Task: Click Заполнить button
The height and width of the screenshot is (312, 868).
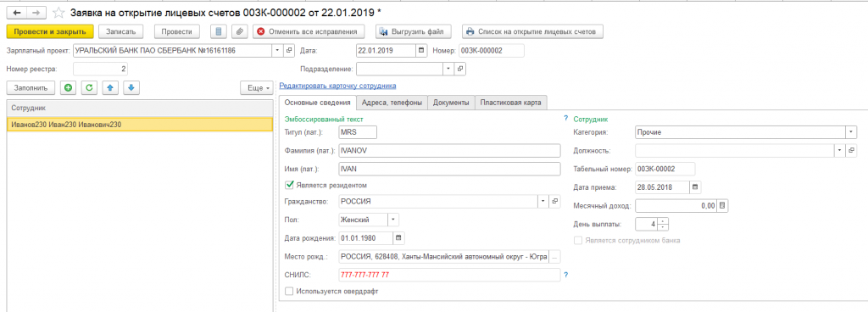Action: tap(31, 87)
